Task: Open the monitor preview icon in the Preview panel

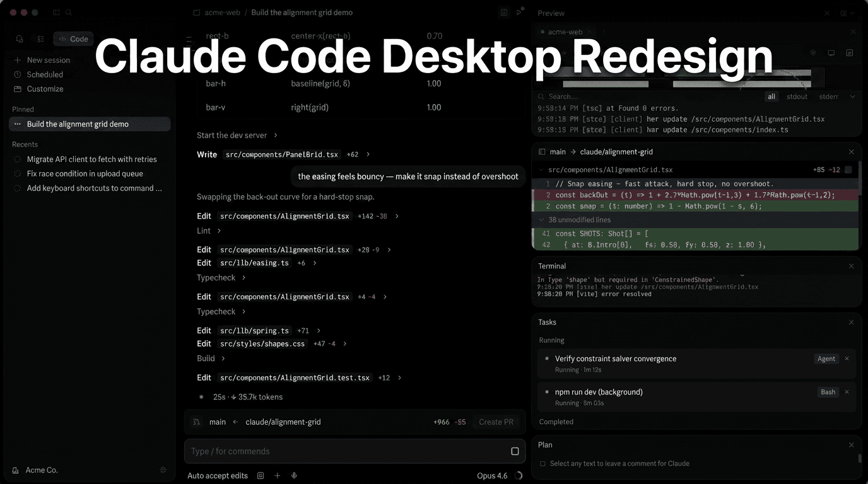Action: coord(831,53)
